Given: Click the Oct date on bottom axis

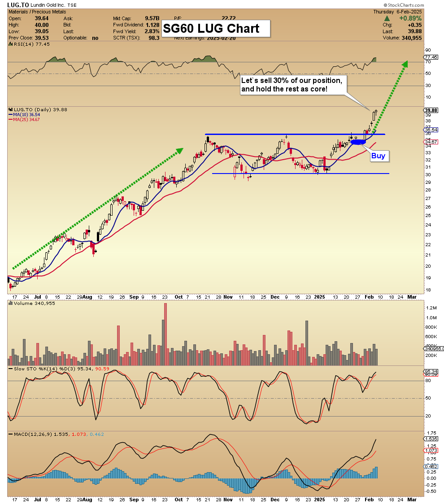Looking at the screenshot, I should [178, 500].
